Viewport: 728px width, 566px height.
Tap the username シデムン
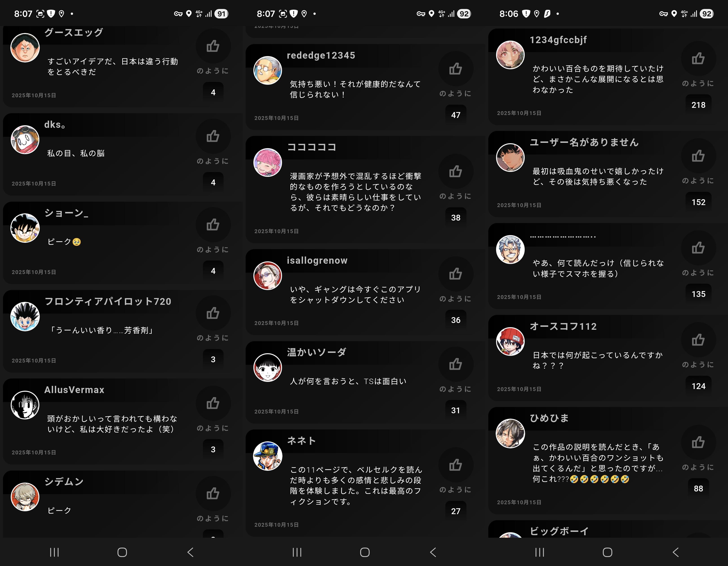coord(64,481)
